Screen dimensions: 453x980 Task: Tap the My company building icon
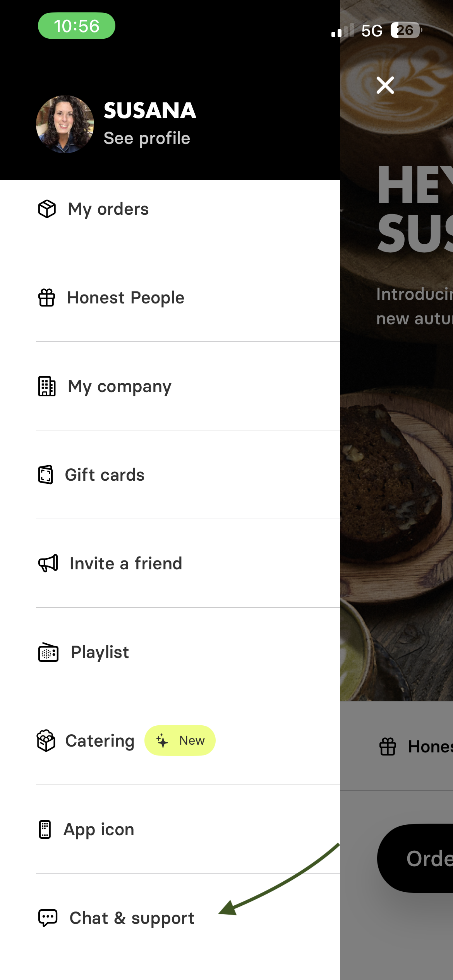(47, 386)
